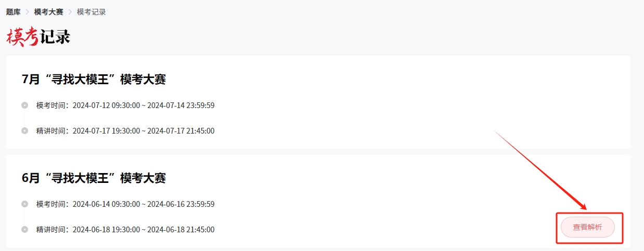644x251 pixels.
Task: Click the 模考时间 timeline dot for 7月 contest
Action: coord(24,105)
